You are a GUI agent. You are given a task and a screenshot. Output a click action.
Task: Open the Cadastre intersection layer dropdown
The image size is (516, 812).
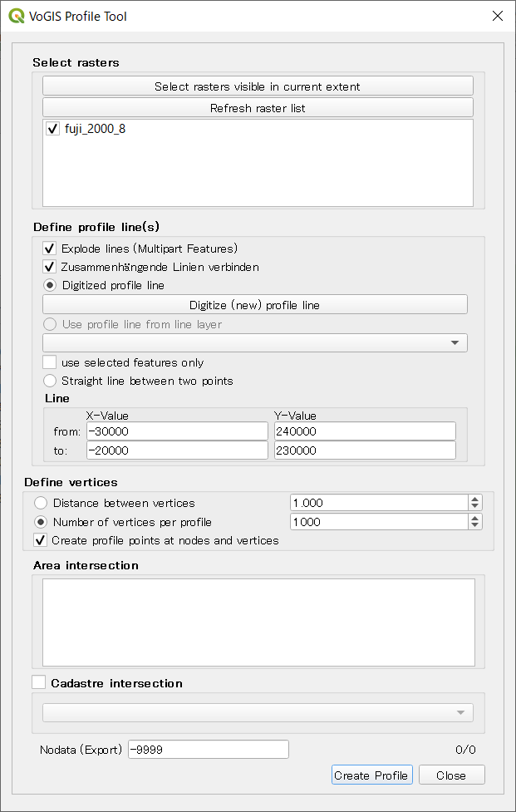[x=258, y=712]
